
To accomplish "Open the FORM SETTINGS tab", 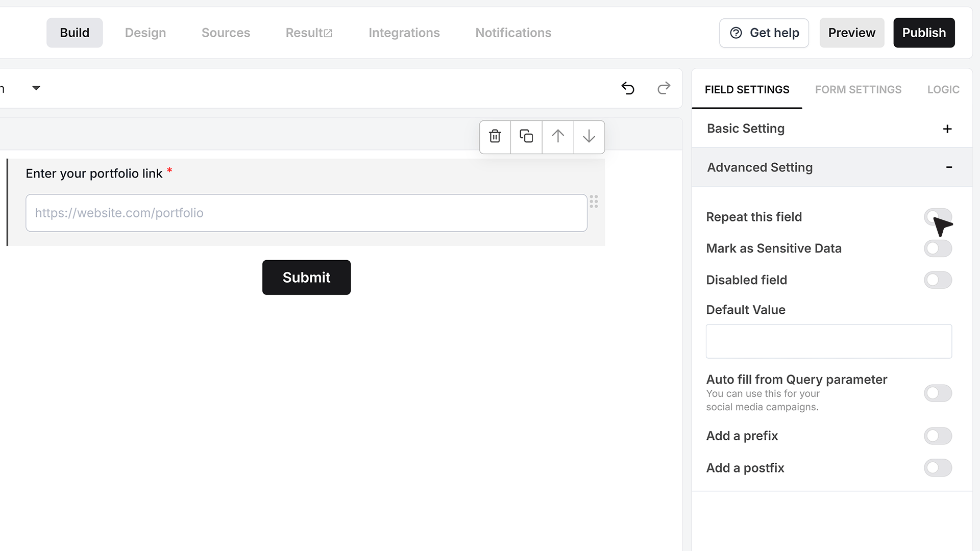I will [x=858, y=90].
